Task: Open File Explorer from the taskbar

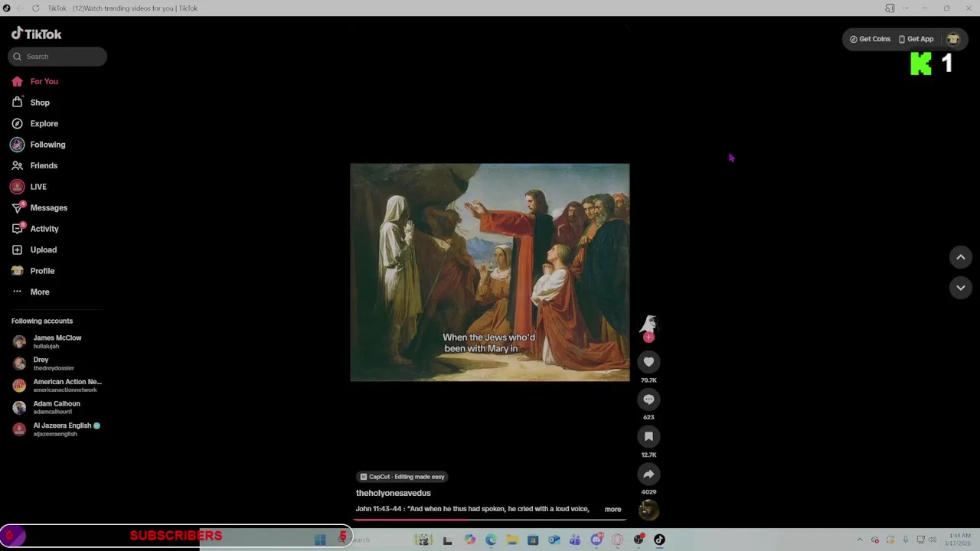Action: tap(512, 540)
